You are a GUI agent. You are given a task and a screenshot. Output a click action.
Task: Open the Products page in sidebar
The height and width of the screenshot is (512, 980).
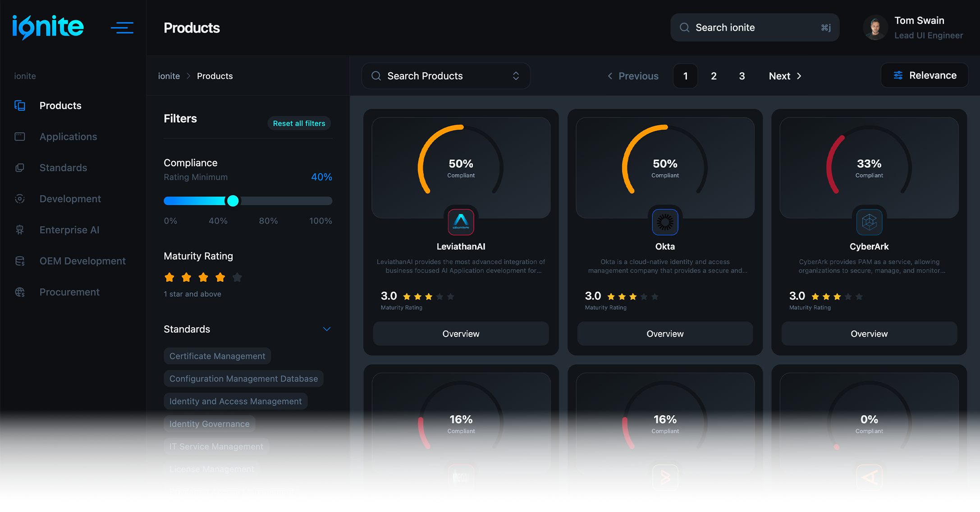[60, 106]
